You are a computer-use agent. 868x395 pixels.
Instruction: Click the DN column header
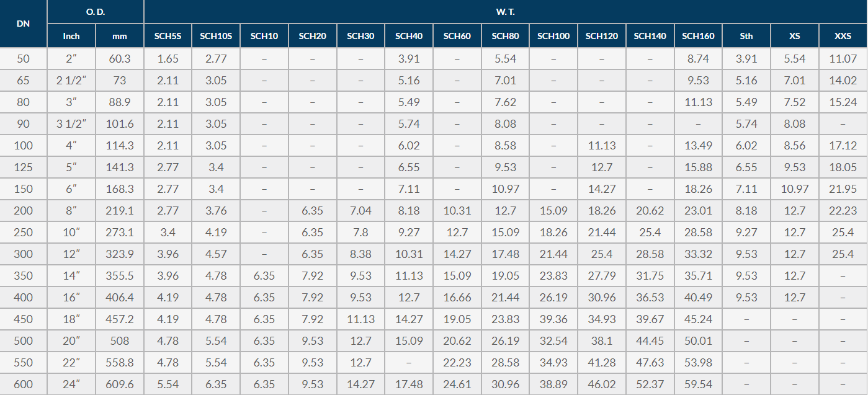(x=23, y=24)
